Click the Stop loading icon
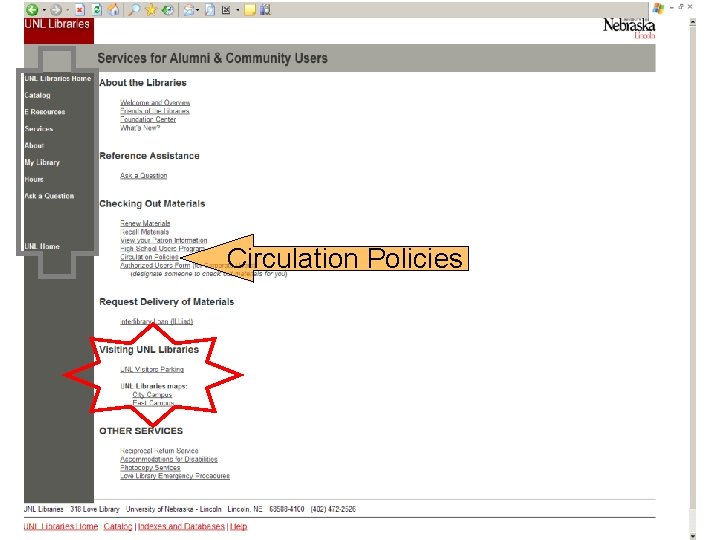Screen dimensions: 720x540 80,10
